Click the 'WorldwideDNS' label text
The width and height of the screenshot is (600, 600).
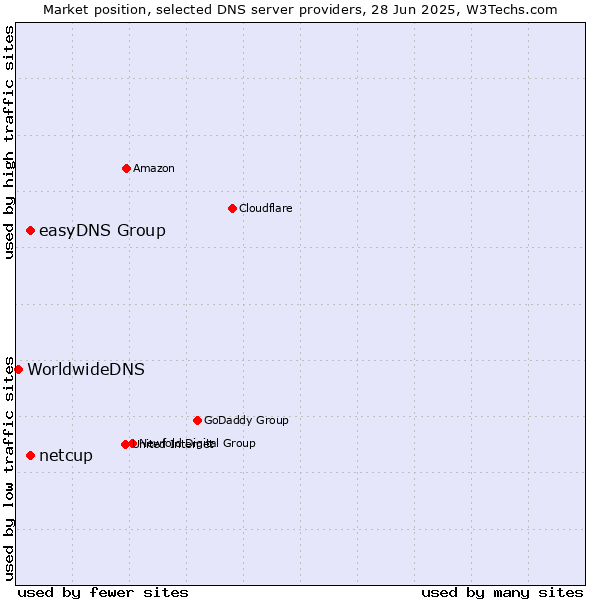pyautogui.click(x=86, y=369)
